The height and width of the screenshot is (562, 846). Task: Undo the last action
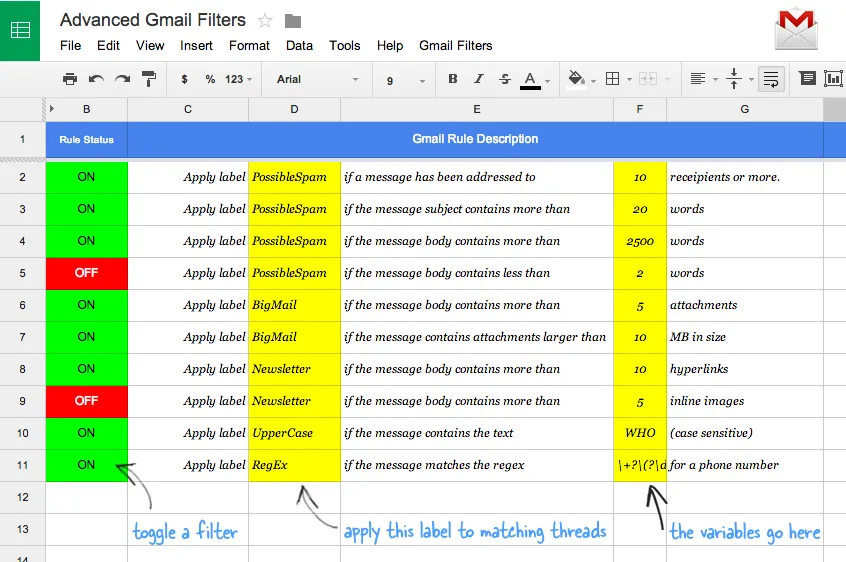97,79
